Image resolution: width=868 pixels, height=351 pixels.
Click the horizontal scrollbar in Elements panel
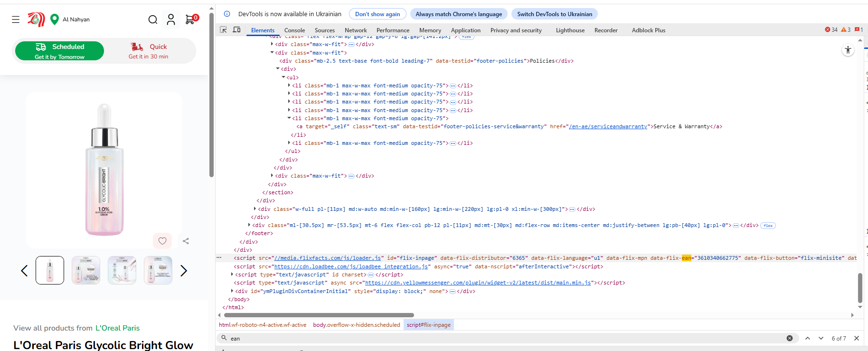[x=319, y=315]
